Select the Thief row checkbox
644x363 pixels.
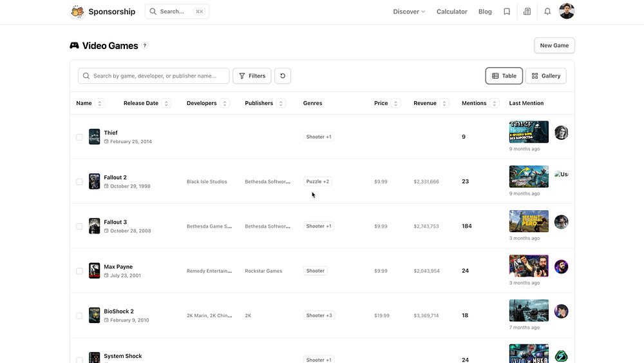pyautogui.click(x=79, y=137)
